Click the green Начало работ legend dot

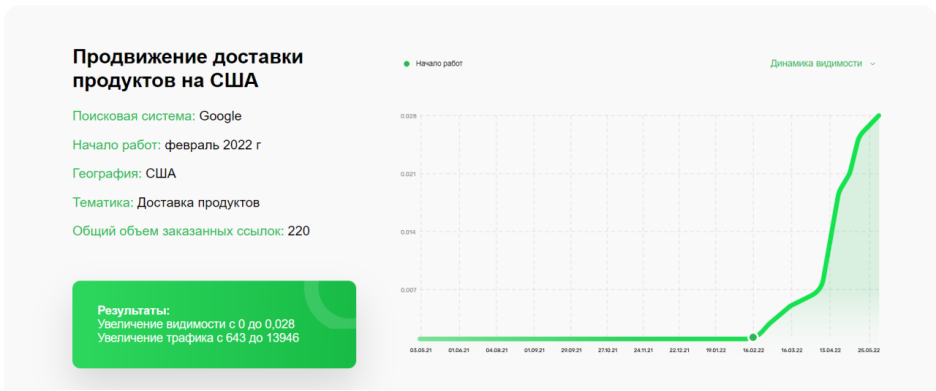click(407, 63)
